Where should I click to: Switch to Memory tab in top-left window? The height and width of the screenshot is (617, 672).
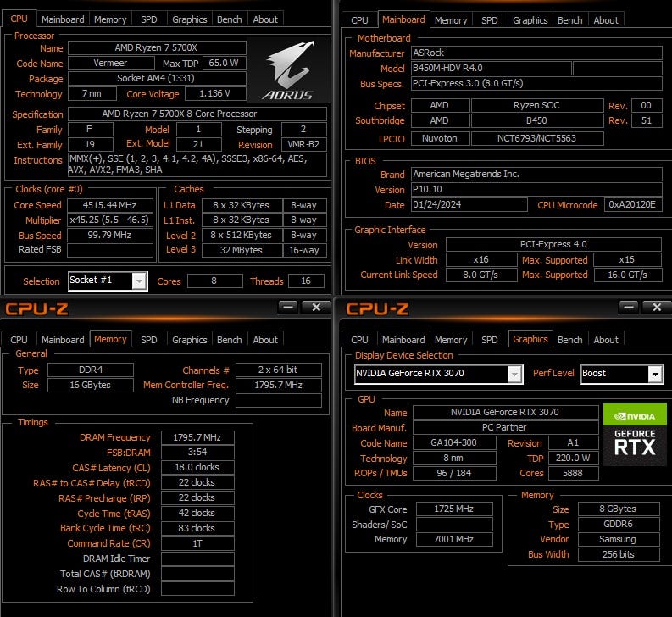tap(110, 19)
